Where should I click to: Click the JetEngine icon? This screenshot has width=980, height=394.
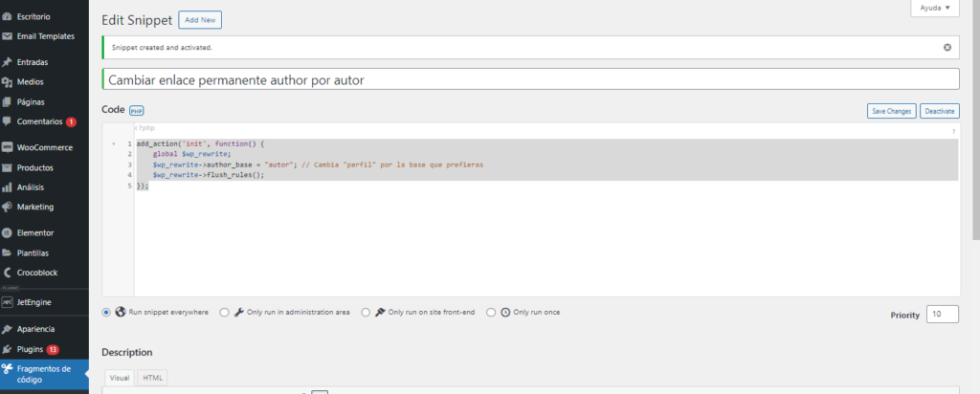(x=7, y=302)
